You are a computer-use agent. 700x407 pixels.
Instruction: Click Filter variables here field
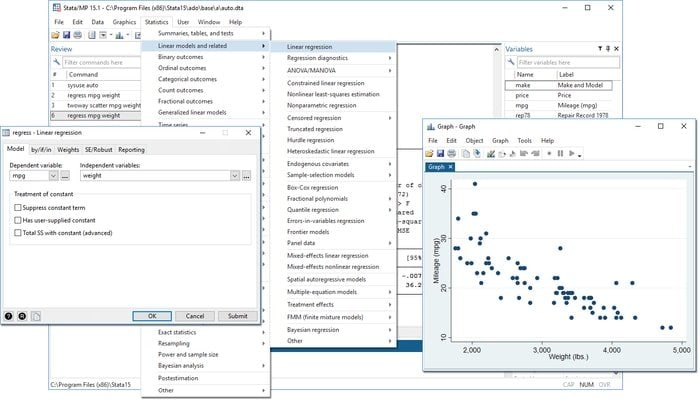point(568,62)
